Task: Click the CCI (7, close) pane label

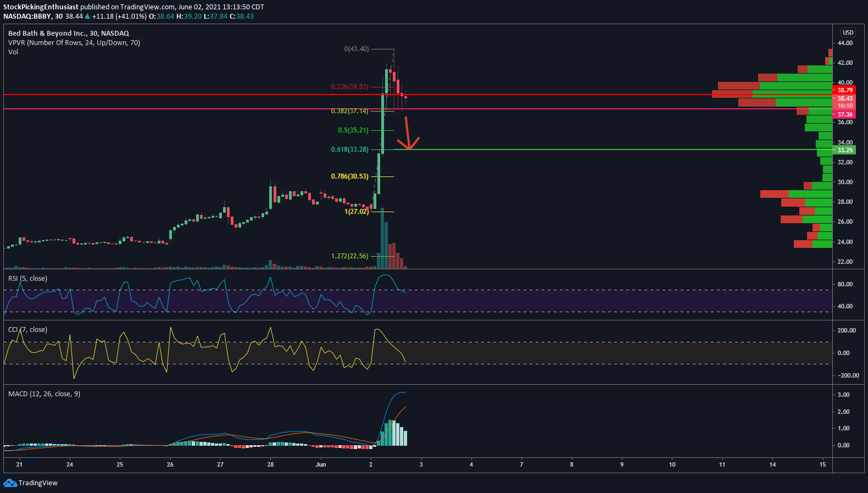Action: [x=27, y=330]
